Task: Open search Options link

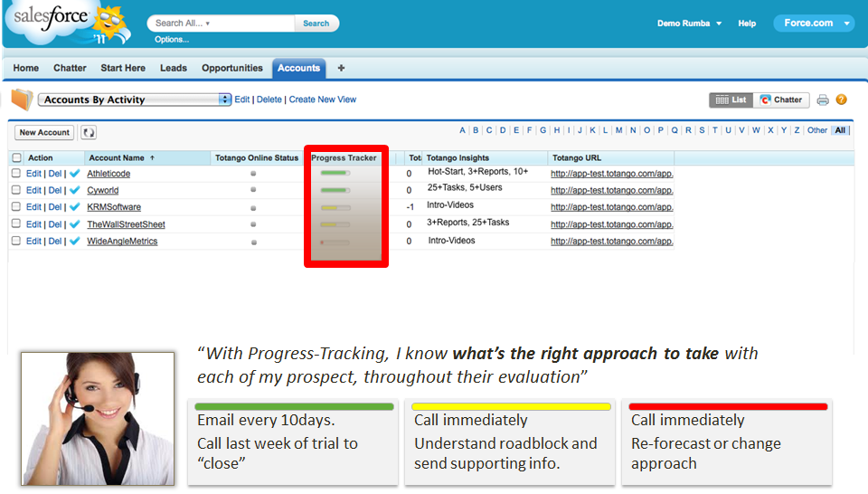Action: pyautogui.click(x=172, y=39)
